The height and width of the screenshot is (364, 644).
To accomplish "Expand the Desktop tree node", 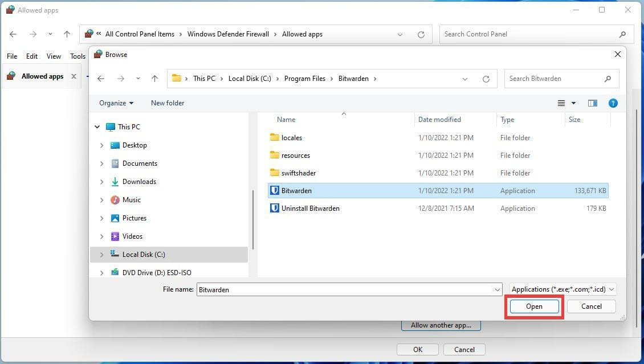I will 102,145.
